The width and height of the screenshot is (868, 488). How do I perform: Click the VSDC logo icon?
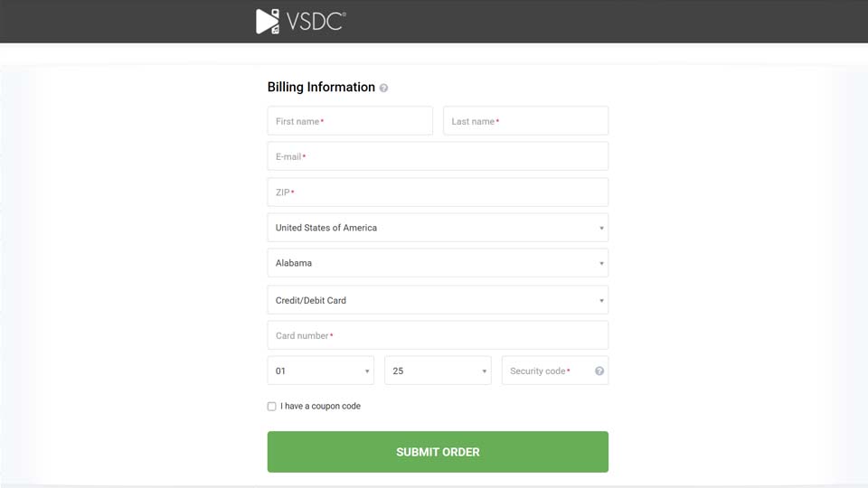coord(268,22)
